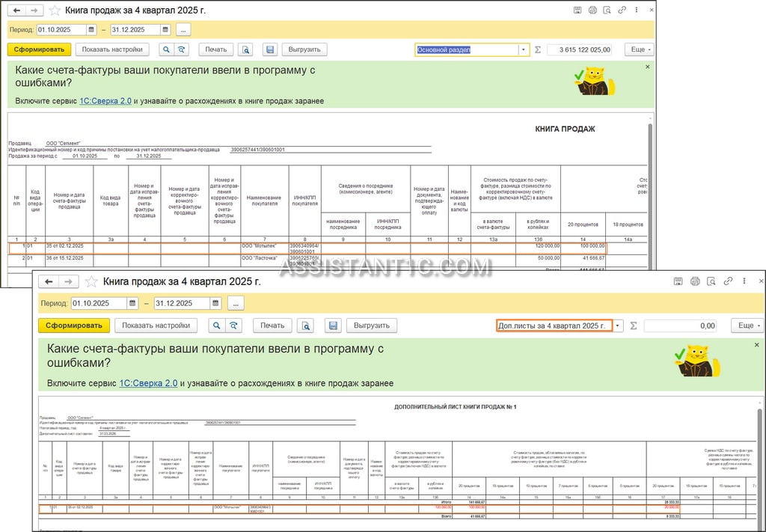Dismiss the green banner in bottom window
Screen dimensions: 766x532
pos(757,345)
